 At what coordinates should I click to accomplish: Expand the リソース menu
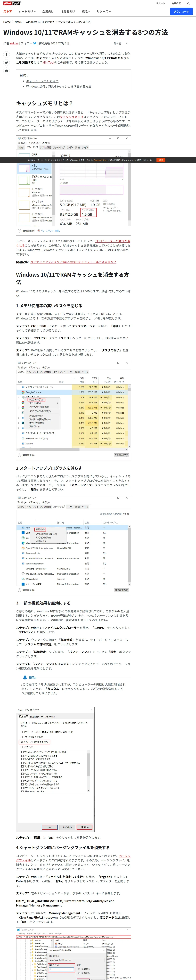(104, 11)
